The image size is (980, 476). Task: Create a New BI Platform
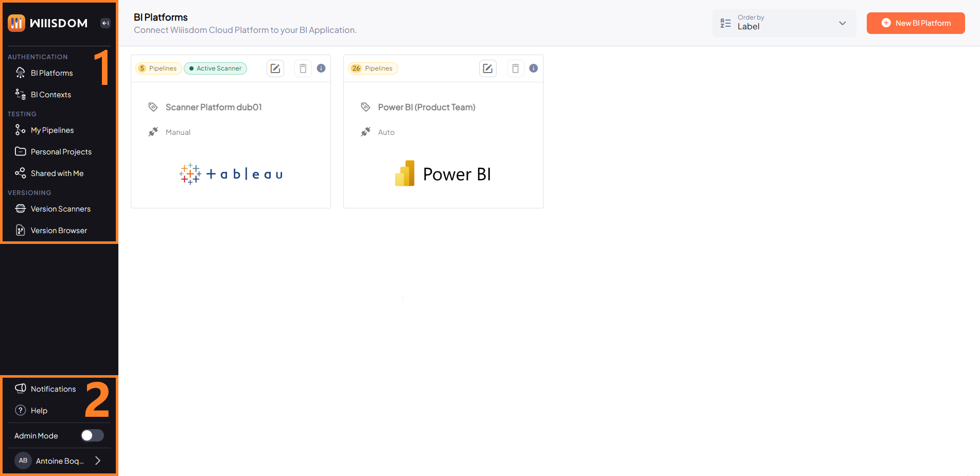pyautogui.click(x=916, y=23)
